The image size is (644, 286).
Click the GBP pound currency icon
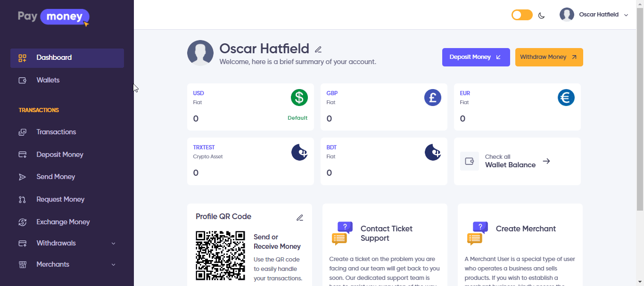433,98
